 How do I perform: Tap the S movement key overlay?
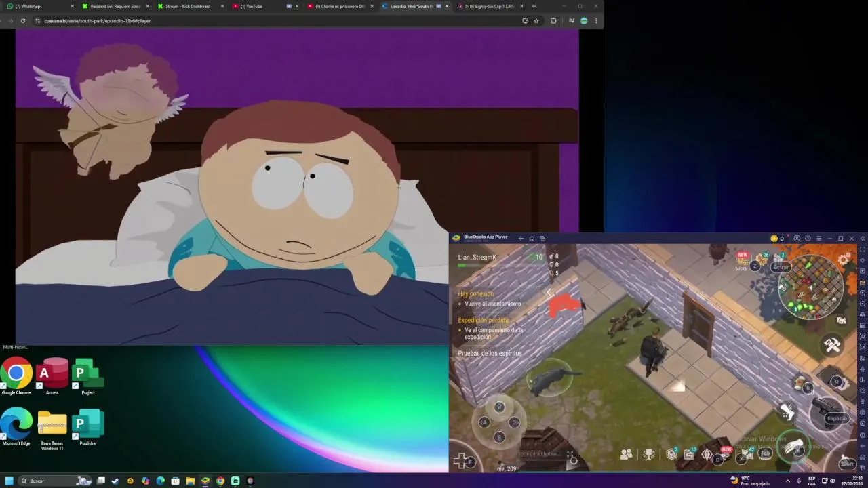[499, 437]
